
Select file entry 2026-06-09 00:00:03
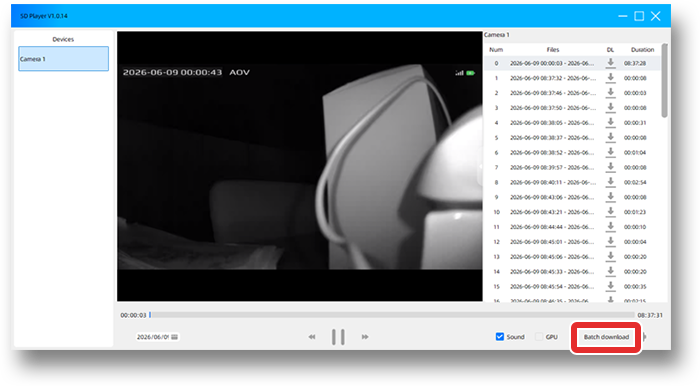click(x=552, y=63)
